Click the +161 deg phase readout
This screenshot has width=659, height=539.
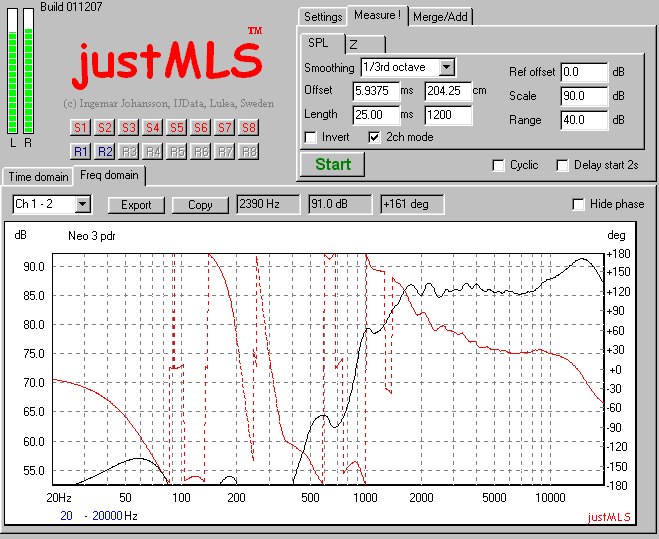click(x=412, y=204)
